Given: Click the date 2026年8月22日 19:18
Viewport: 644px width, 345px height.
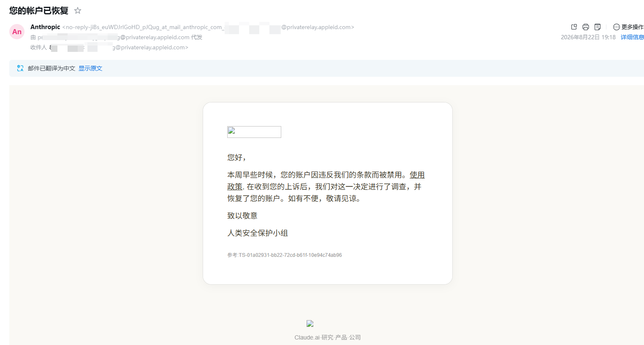Looking at the screenshot, I should point(588,37).
